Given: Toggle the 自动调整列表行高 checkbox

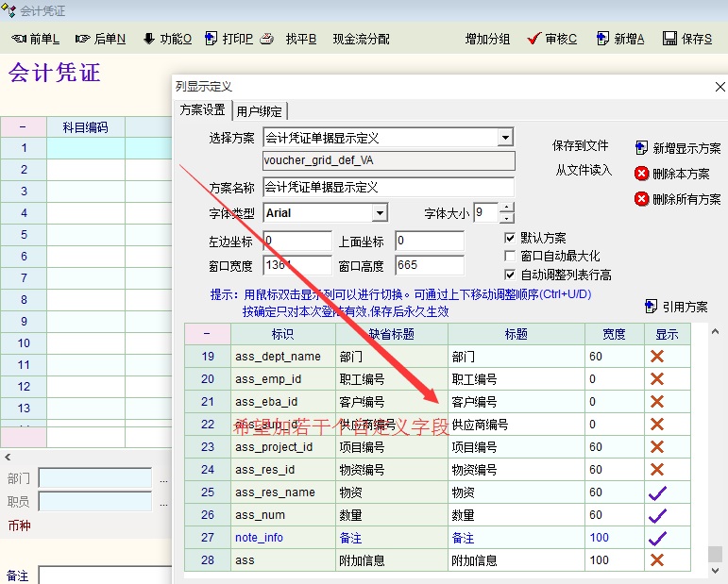Looking at the screenshot, I should click(511, 275).
